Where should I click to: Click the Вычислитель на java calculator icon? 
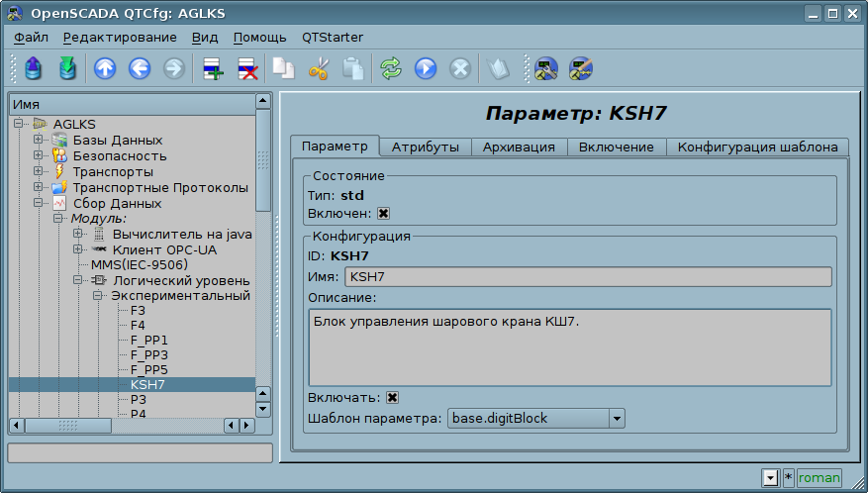[x=99, y=235]
